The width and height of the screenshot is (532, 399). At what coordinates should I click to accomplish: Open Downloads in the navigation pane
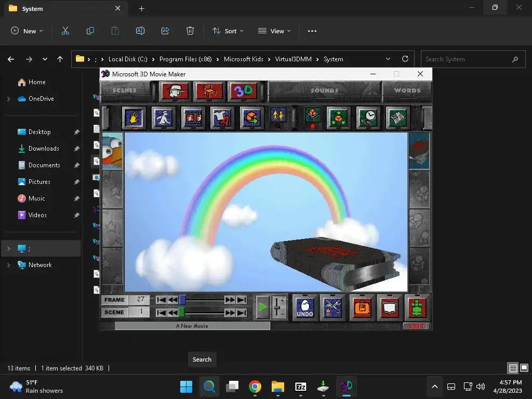click(44, 148)
